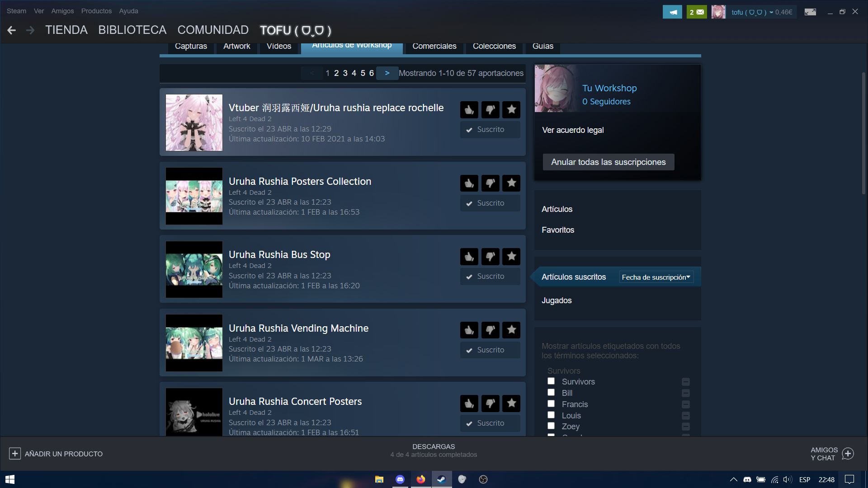Thumbs up Uruha Rushia Posters Collection
This screenshot has height=488, width=868.
[x=469, y=183]
